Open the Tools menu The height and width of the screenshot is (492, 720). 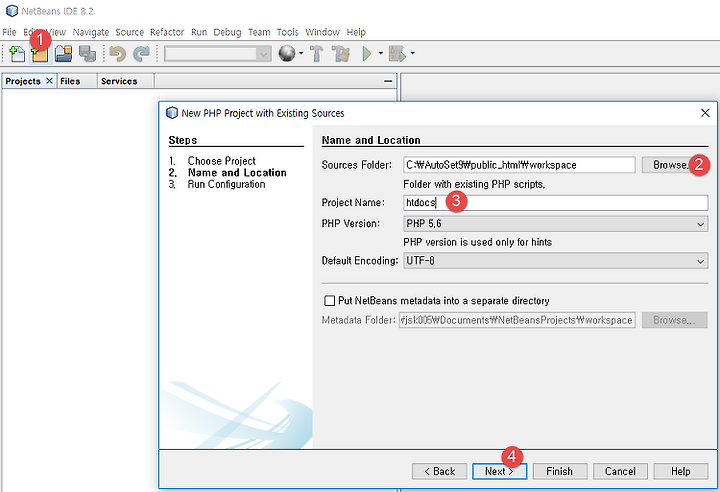(x=287, y=32)
